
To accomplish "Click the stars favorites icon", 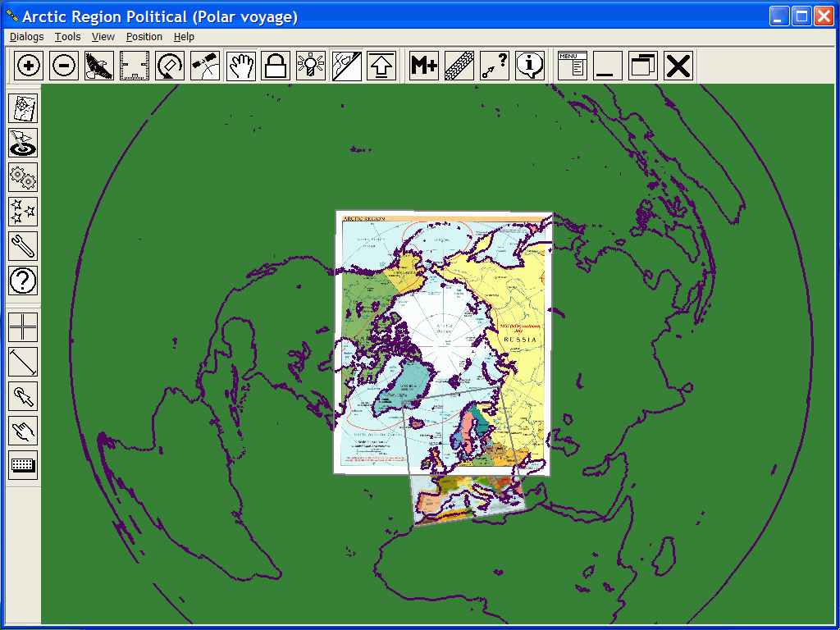I will coord(23,212).
